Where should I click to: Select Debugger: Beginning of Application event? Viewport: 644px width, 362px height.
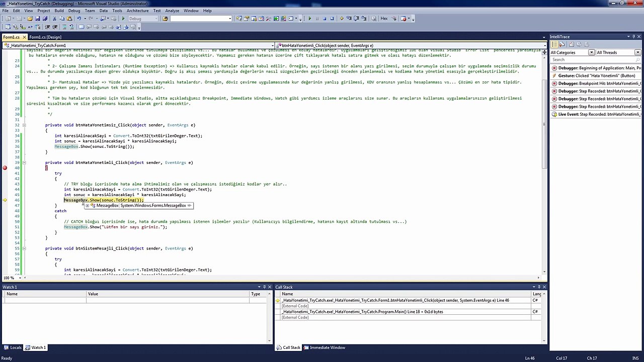(596, 68)
